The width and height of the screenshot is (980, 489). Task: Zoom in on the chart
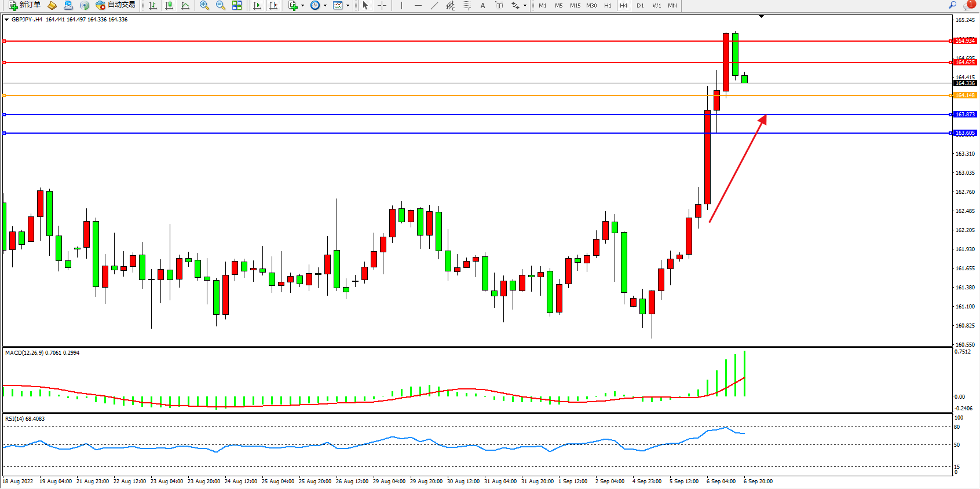tap(204, 5)
